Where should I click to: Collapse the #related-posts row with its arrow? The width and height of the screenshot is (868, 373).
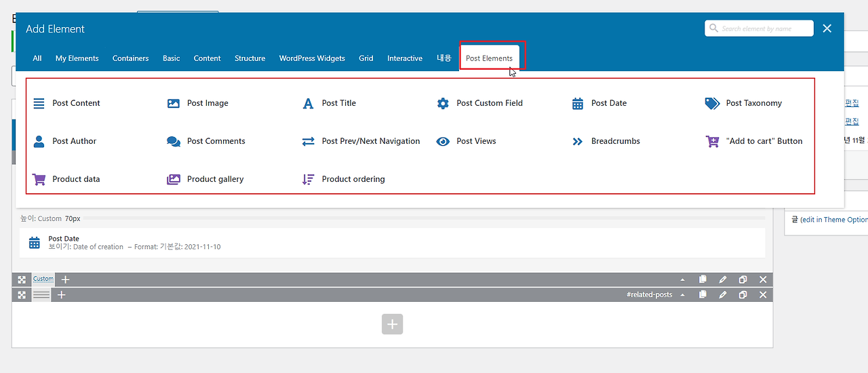click(682, 295)
